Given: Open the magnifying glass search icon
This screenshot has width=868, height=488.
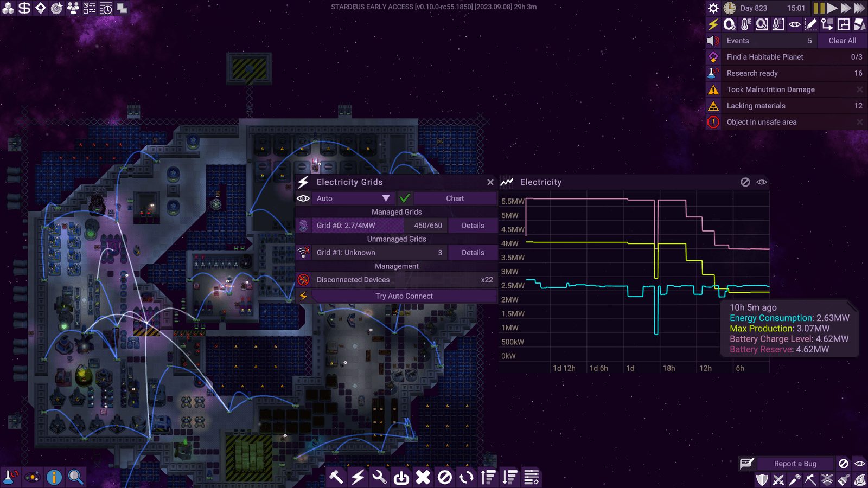Looking at the screenshot, I should tap(75, 477).
